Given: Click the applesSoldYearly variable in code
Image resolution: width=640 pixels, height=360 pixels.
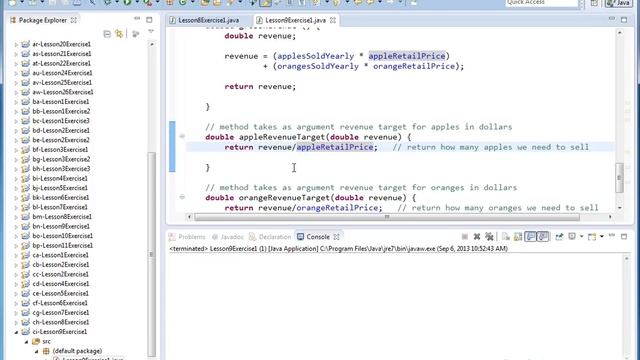Looking at the screenshot, I should click(316, 56).
